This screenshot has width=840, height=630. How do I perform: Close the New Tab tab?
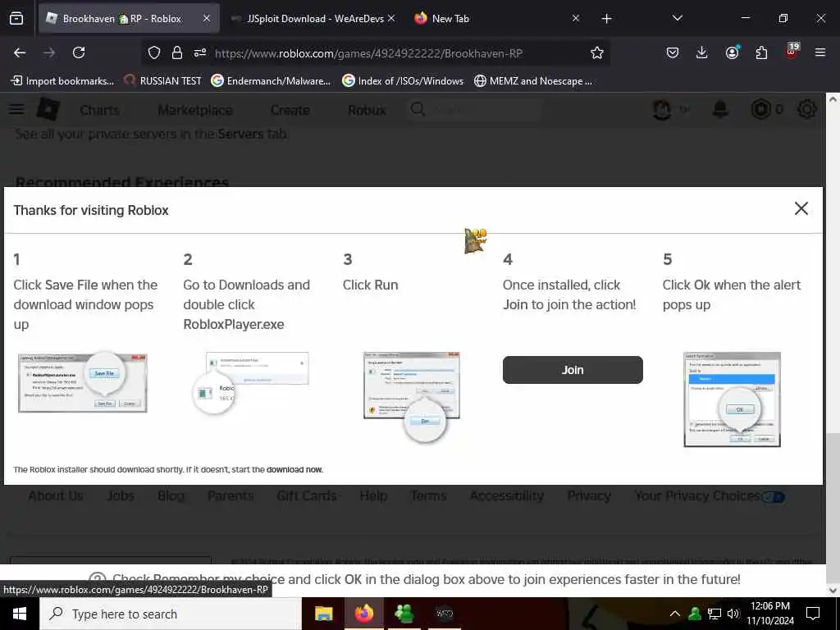point(575,18)
